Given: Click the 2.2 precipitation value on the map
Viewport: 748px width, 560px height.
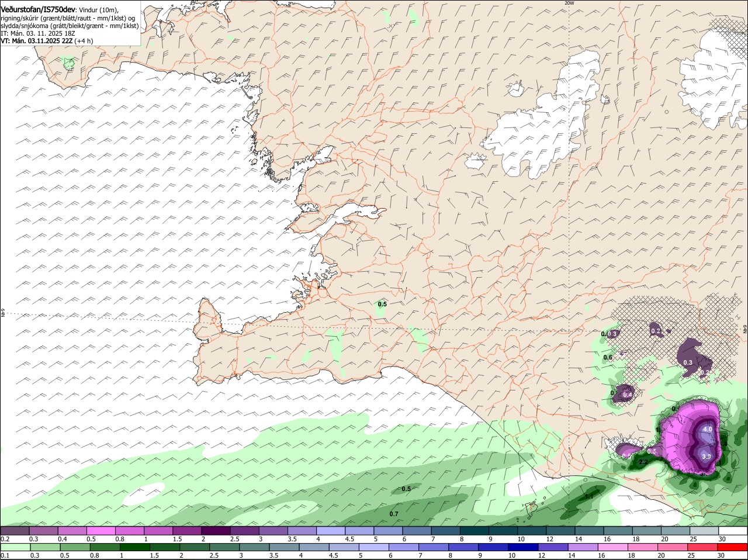Looking at the screenshot, I should pyautogui.click(x=643, y=462).
